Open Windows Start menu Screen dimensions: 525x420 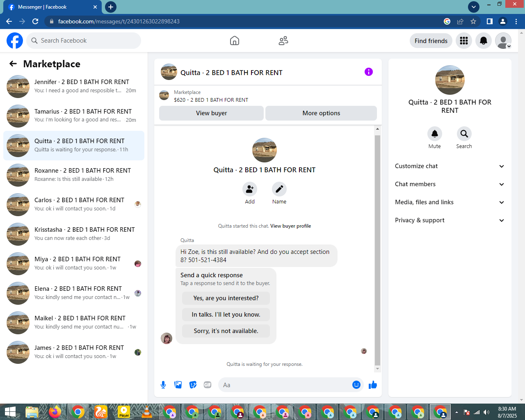10,412
